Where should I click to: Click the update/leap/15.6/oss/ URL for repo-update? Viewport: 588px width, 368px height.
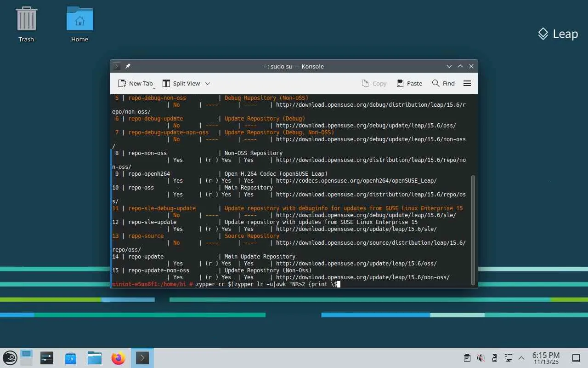tap(356, 264)
